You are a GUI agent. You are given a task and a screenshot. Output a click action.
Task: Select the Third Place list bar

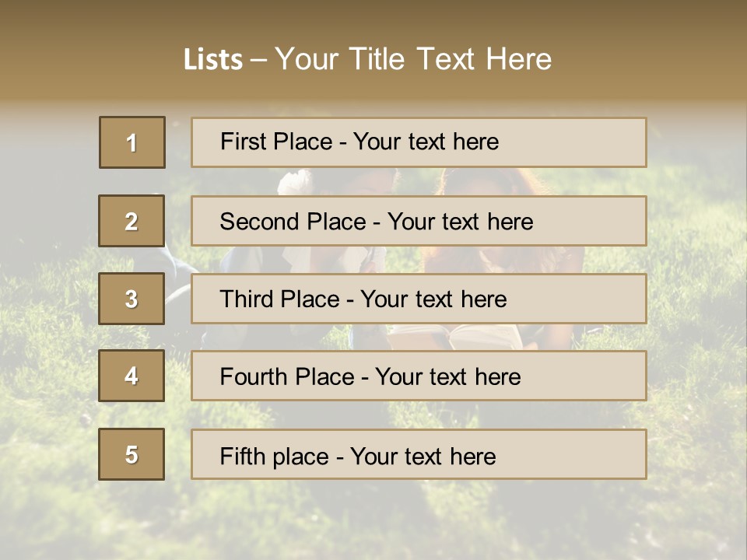[x=419, y=299]
